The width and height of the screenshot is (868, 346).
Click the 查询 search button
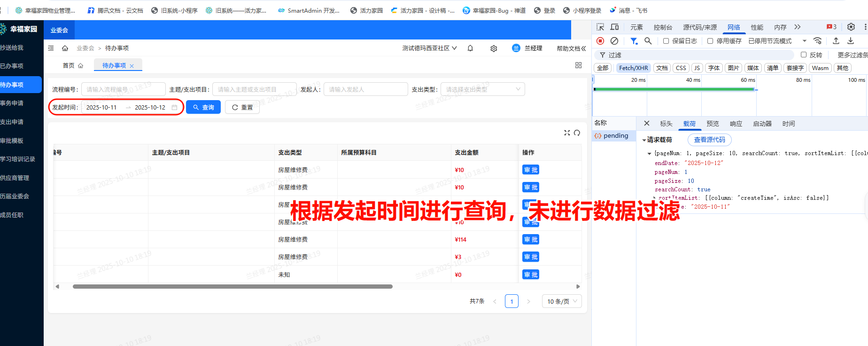click(x=203, y=107)
